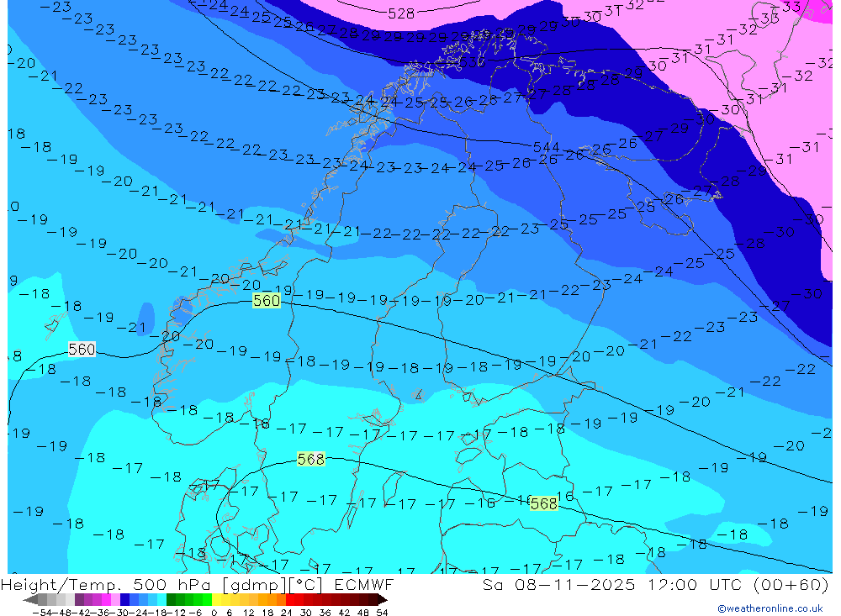Click the white-highlighted 560 contour label
Image resolution: width=841 pixels, height=616 pixels.
[82, 350]
